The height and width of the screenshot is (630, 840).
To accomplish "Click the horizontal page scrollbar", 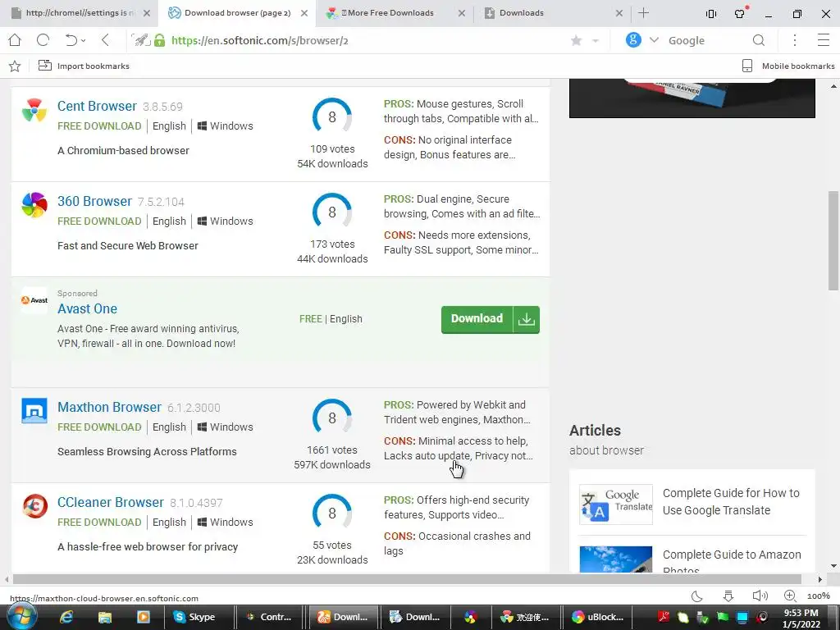I will (x=407, y=579).
